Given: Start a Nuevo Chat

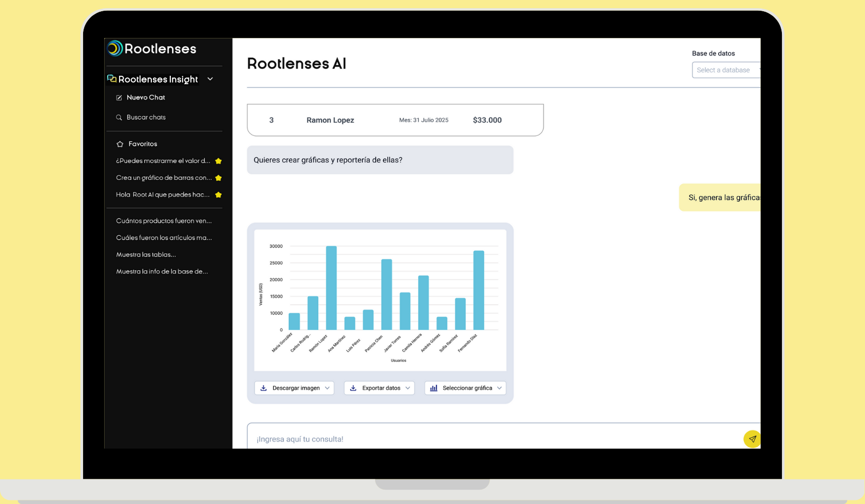Looking at the screenshot, I should pos(146,97).
